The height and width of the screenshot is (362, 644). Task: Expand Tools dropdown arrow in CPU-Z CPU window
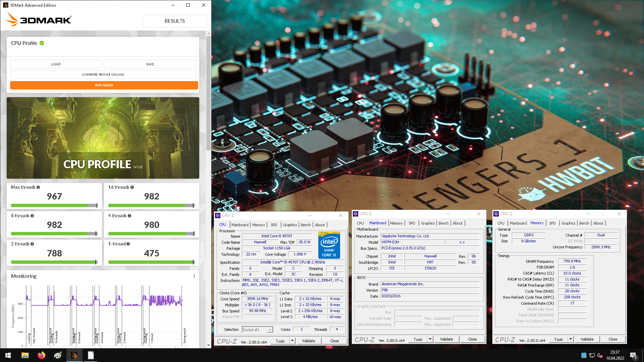(292, 341)
